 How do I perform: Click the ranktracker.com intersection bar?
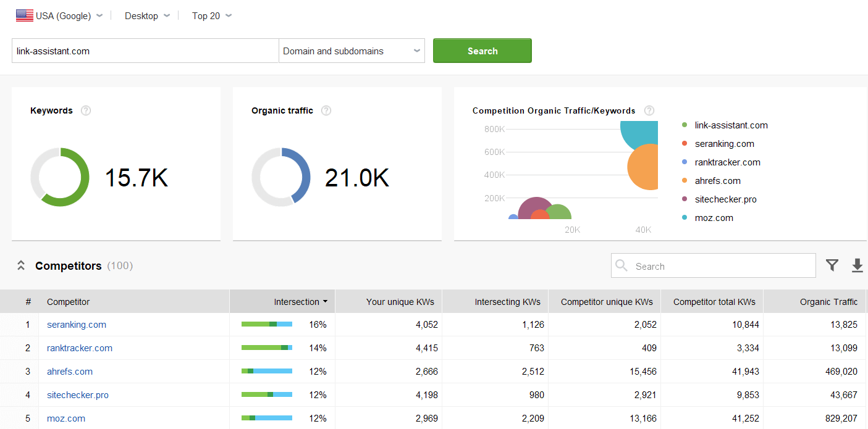click(267, 348)
